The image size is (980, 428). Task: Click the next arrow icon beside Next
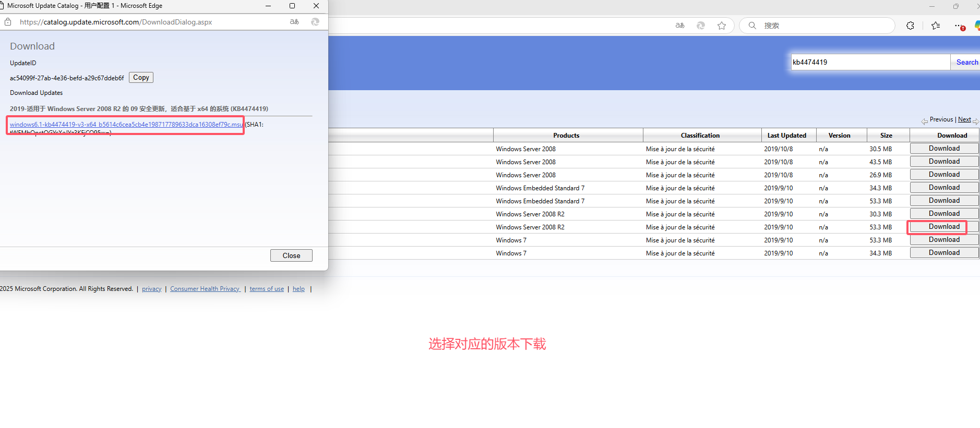[975, 121]
